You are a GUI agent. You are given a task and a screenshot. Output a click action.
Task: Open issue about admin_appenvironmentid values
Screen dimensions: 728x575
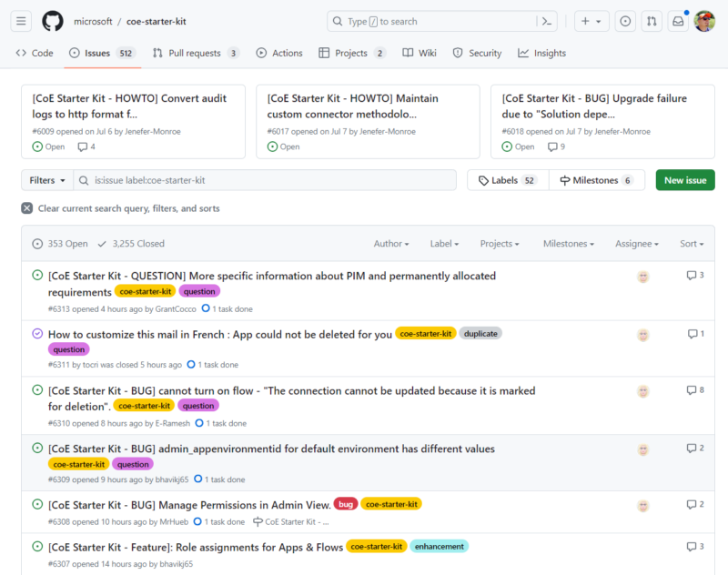point(271,449)
